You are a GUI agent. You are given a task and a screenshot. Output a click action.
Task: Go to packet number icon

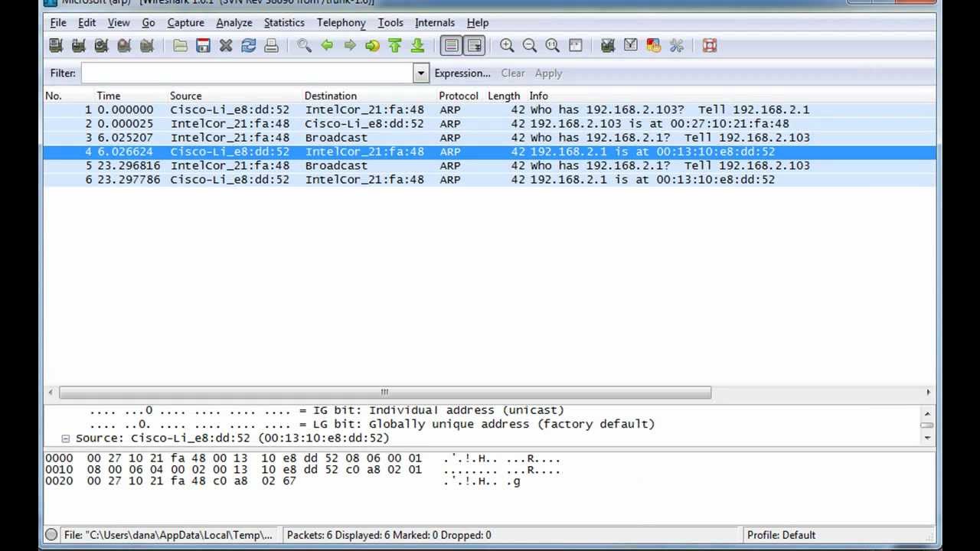pyautogui.click(x=372, y=46)
